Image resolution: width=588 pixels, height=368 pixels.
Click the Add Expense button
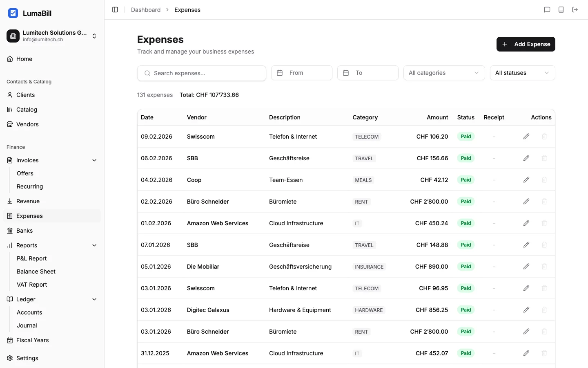click(526, 44)
